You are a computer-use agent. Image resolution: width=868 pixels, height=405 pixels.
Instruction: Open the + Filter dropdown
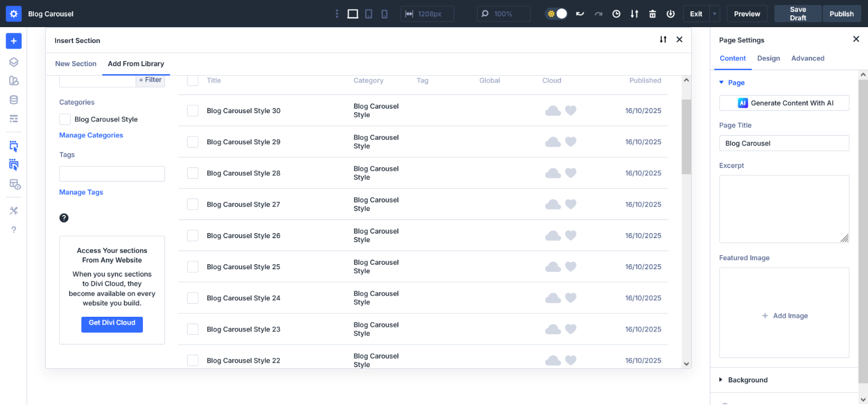pos(150,80)
